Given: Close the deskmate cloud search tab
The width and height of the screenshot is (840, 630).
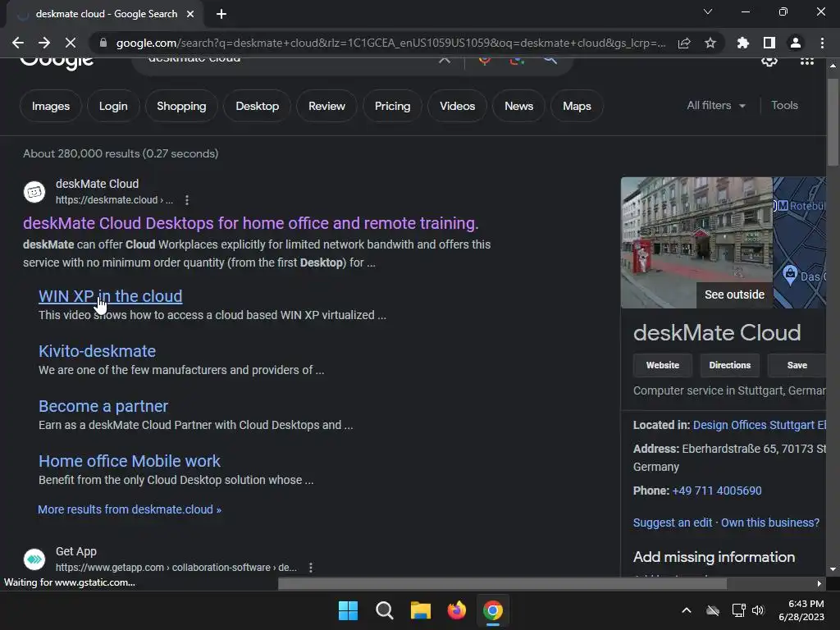Looking at the screenshot, I should click(x=190, y=14).
